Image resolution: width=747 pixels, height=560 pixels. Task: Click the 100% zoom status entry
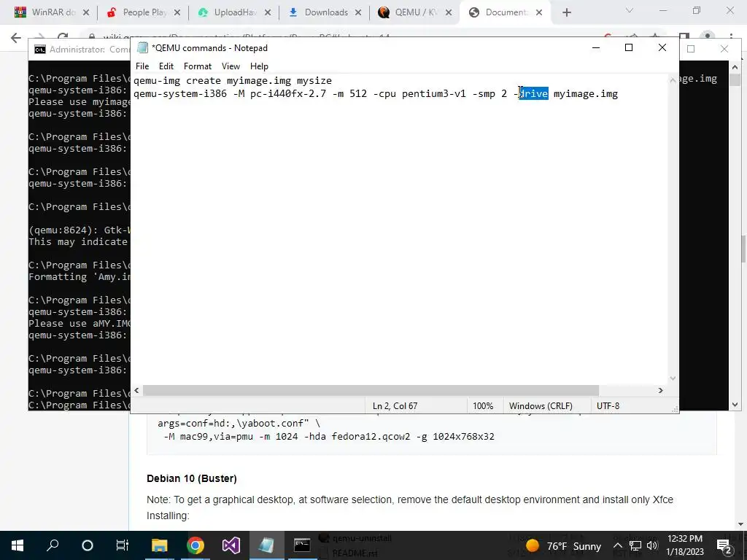click(483, 406)
